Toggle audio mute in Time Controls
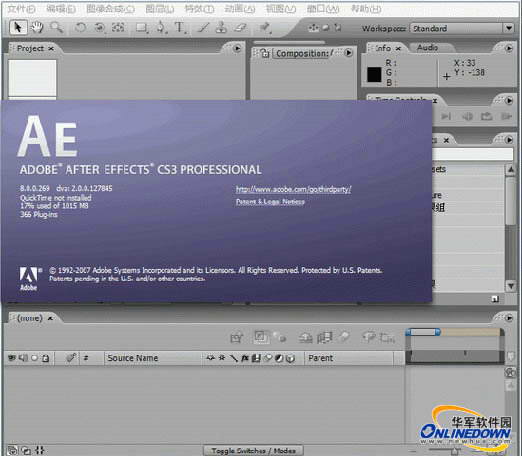 pyautogui.click(x=467, y=116)
